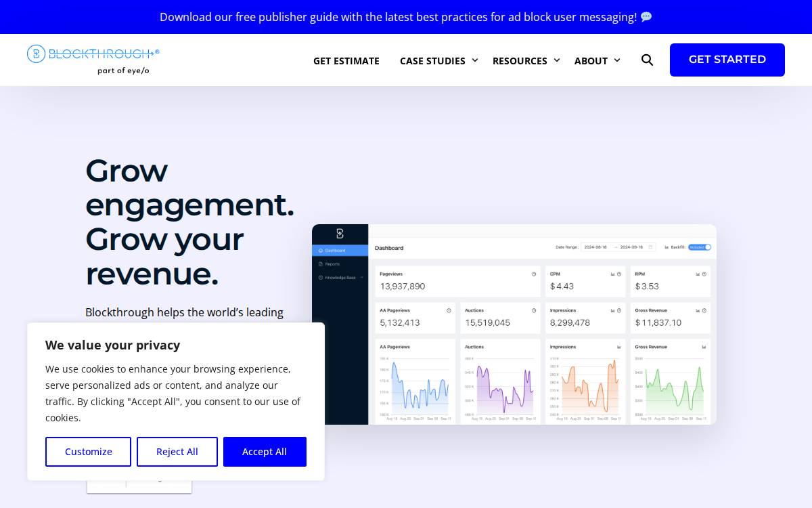This screenshot has height=508, width=812.
Task: Click the AA Pageviews blue line chart
Action: pyautogui.click(x=420, y=386)
